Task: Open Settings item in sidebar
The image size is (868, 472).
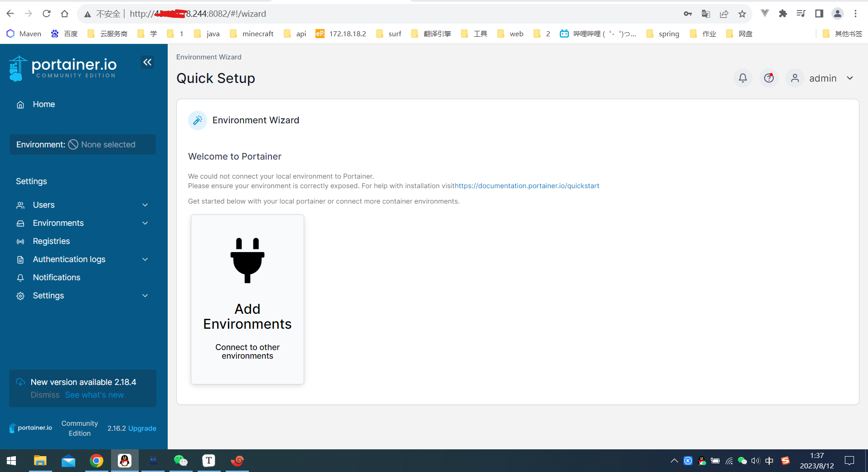Action: pyautogui.click(x=48, y=296)
